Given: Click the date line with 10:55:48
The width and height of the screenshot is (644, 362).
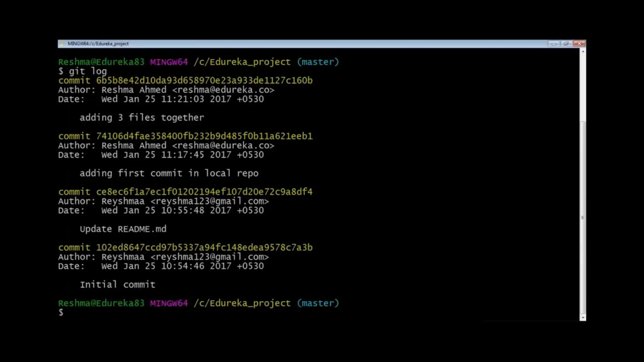Looking at the screenshot, I should point(161,210).
